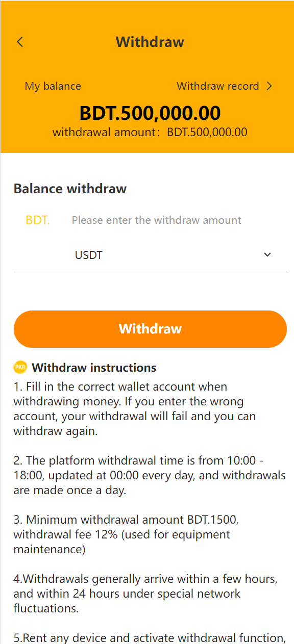Select instruction 4 about arrival within hours

pos(145,594)
